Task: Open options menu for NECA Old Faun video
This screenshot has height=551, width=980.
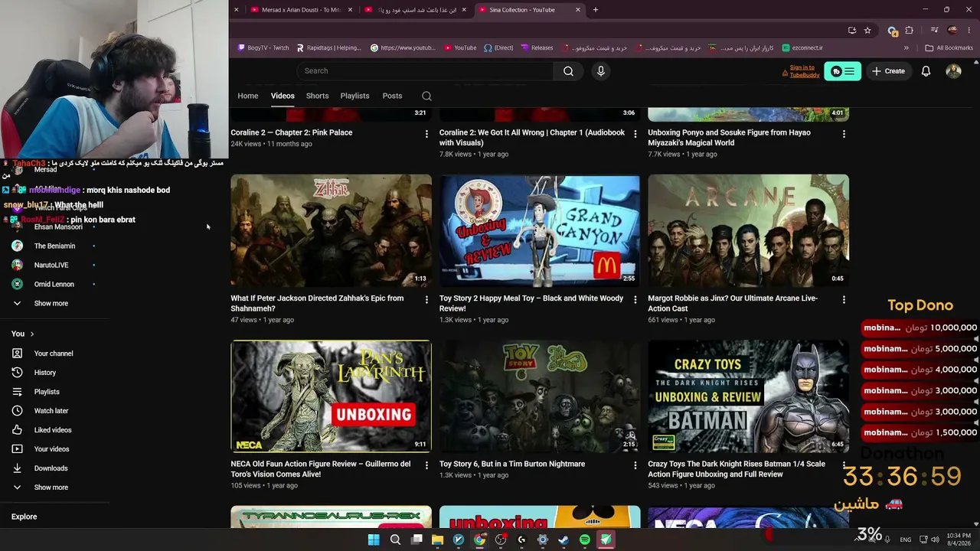Action: [x=426, y=465]
